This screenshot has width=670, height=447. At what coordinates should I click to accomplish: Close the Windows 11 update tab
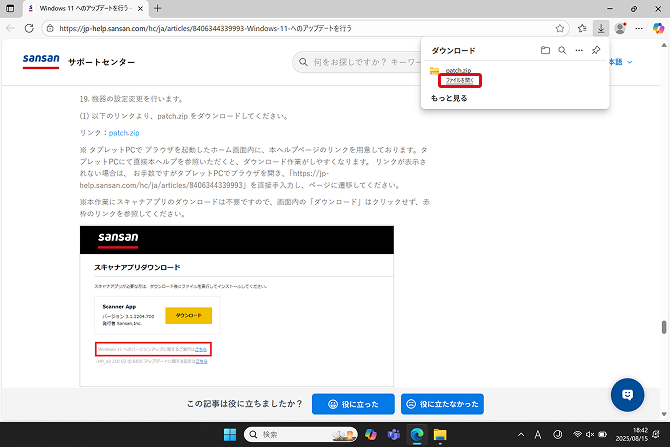(140, 8)
